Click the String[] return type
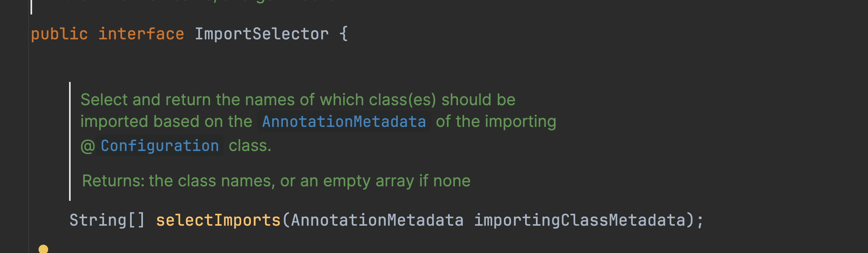The image size is (868, 253). click(x=107, y=220)
